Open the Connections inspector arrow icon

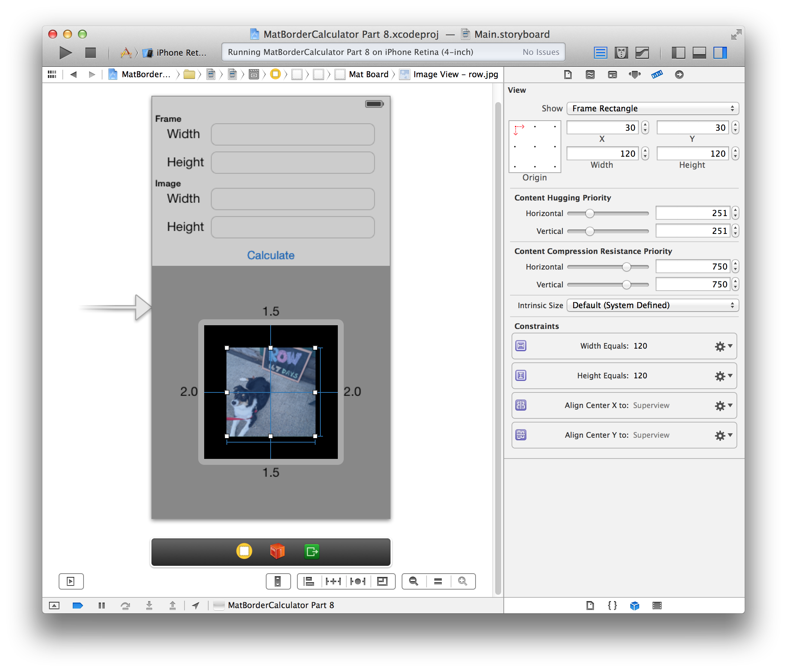(x=679, y=75)
